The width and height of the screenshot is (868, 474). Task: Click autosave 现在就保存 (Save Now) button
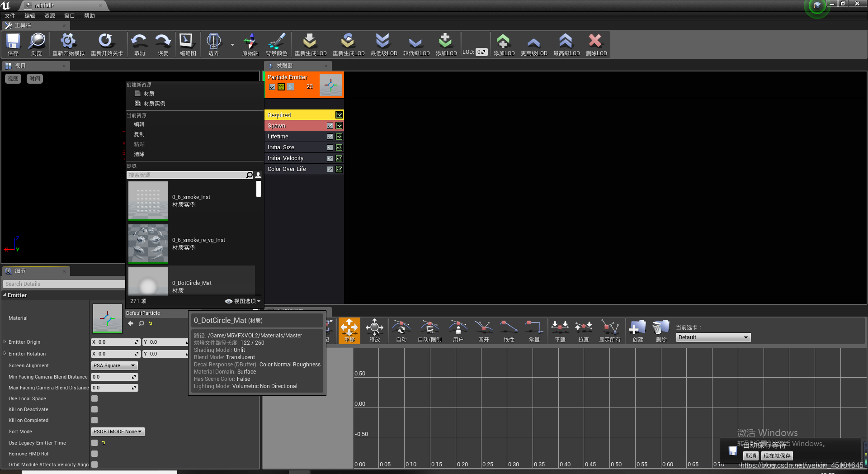click(777, 456)
